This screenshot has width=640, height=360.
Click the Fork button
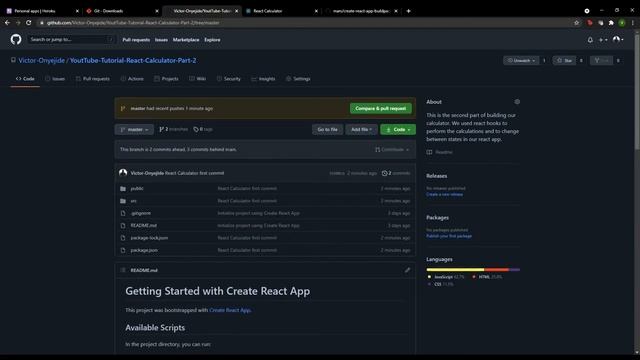coord(601,60)
